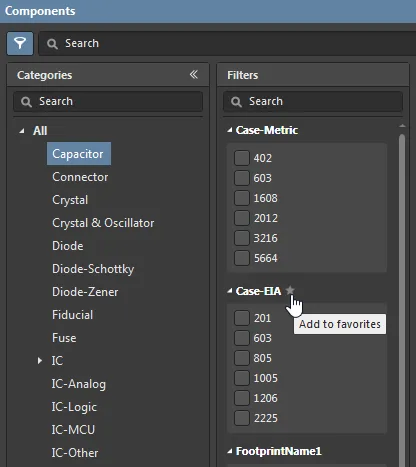This screenshot has height=467, width=416.
Task: Focus the main Components search field
Action: (227, 43)
